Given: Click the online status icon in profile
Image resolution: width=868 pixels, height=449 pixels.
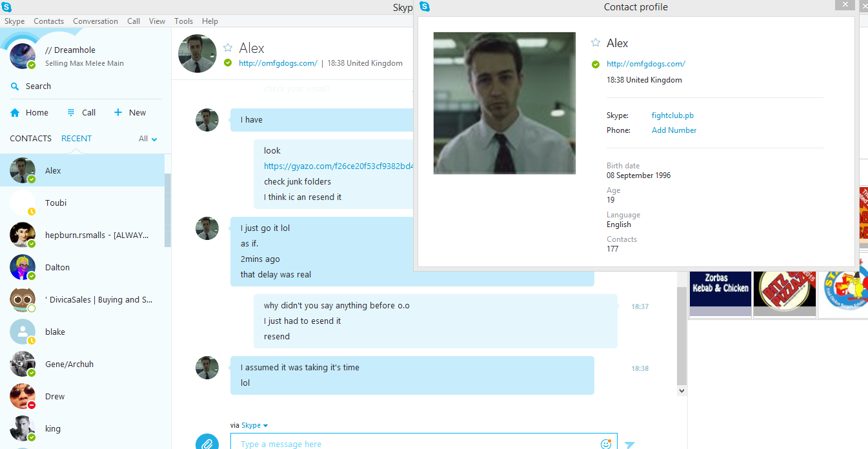Looking at the screenshot, I should (596, 65).
